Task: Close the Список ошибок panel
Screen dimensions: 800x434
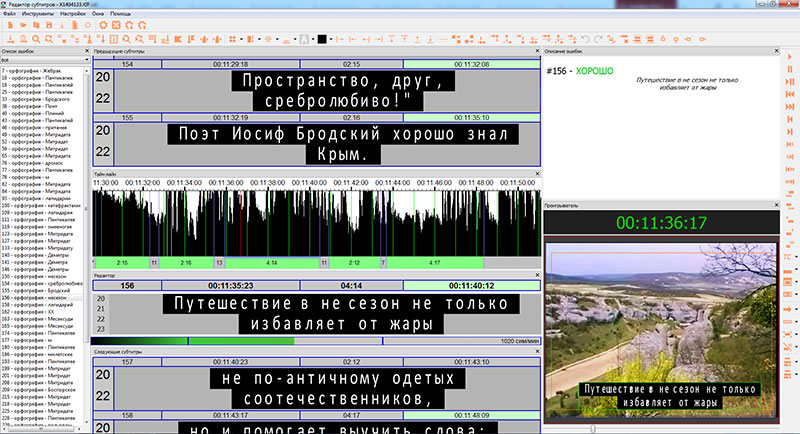Action: coord(87,51)
